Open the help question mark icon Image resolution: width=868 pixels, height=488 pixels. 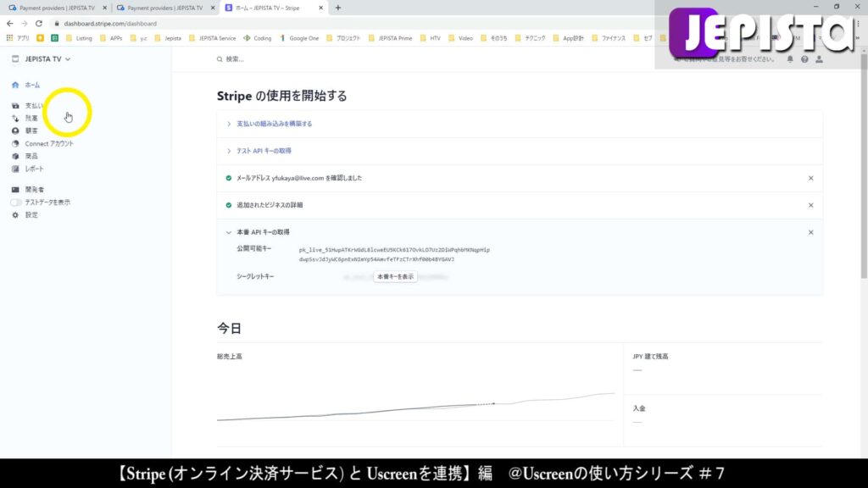(804, 59)
